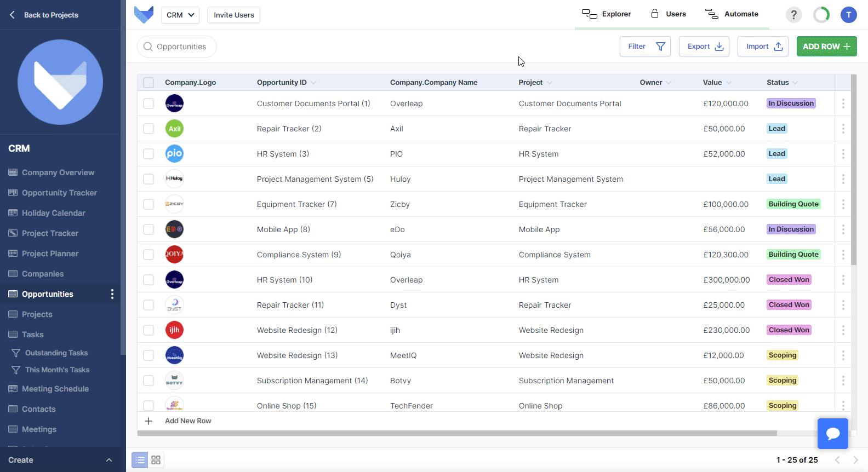
Task: Select the Mobile App (8) row checkbox
Action: point(149,229)
